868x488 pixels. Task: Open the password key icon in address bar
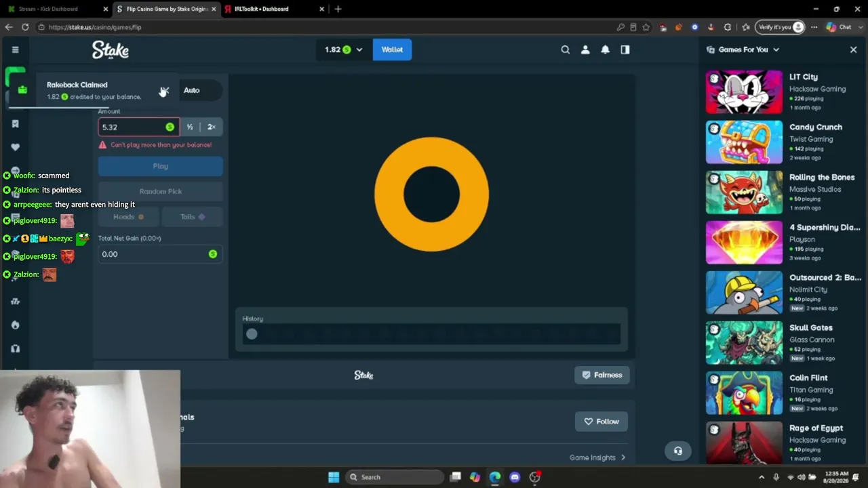point(620,27)
